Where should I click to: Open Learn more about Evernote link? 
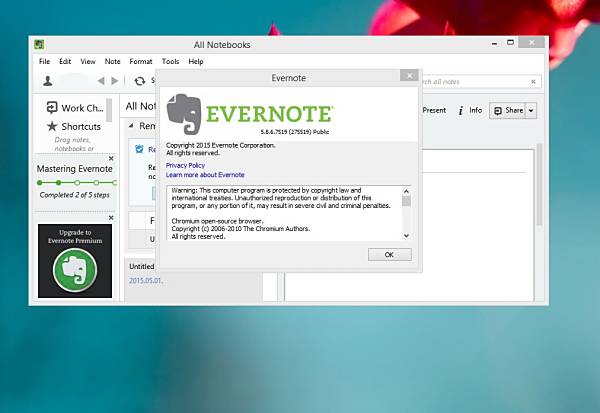[x=205, y=175]
